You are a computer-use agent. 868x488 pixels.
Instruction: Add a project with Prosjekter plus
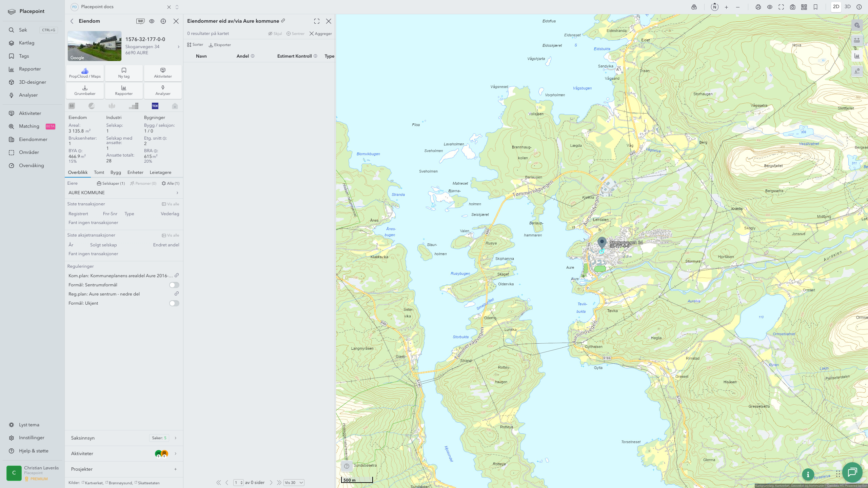(175, 469)
